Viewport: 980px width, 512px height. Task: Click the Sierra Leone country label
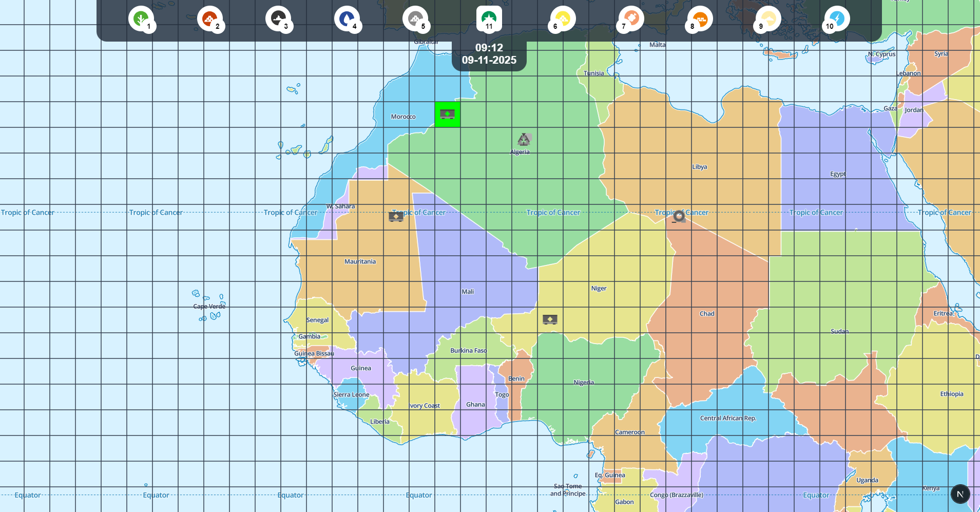352,395
